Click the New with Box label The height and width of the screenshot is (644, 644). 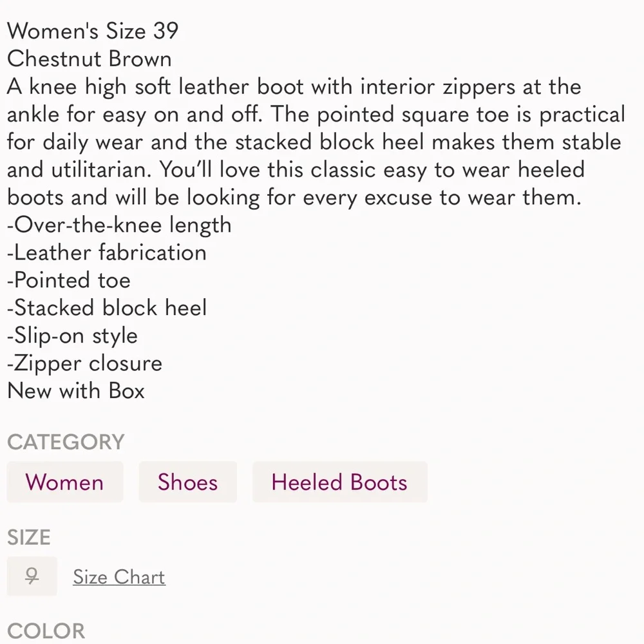click(x=75, y=391)
